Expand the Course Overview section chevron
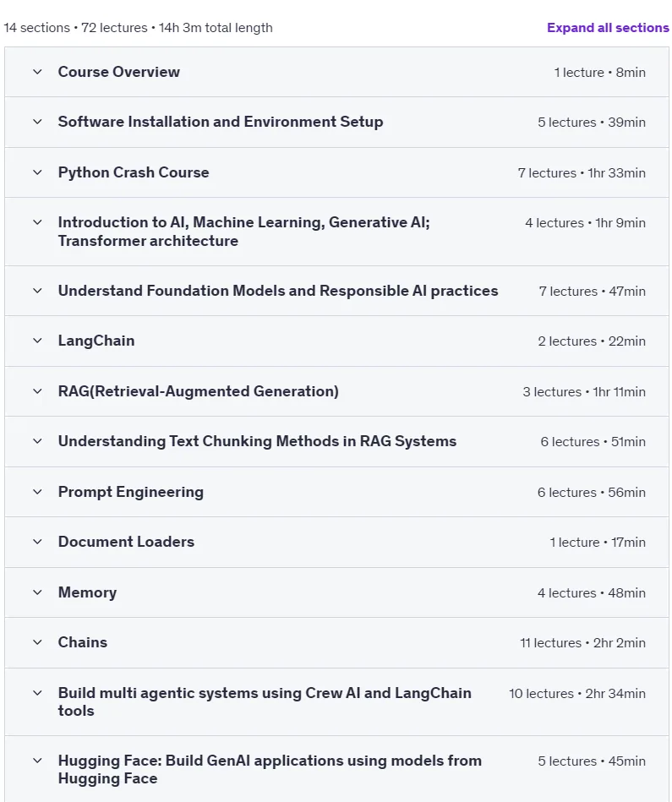 [37, 72]
